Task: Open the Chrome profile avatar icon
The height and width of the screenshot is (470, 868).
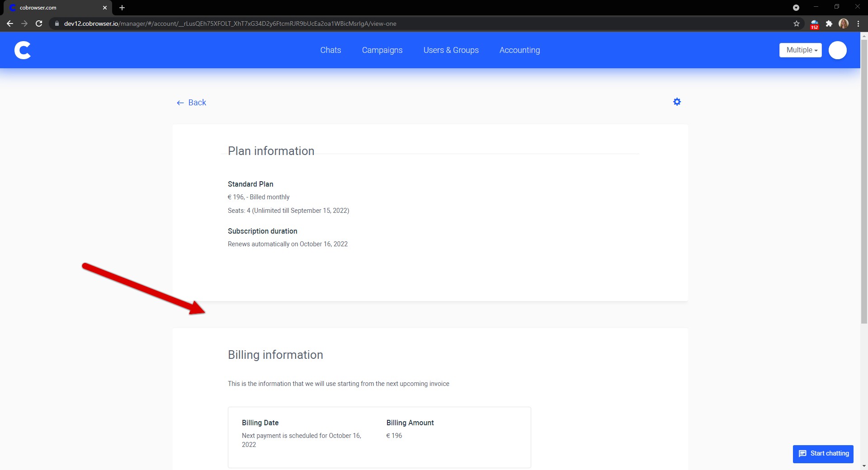Action: [844, 23]
